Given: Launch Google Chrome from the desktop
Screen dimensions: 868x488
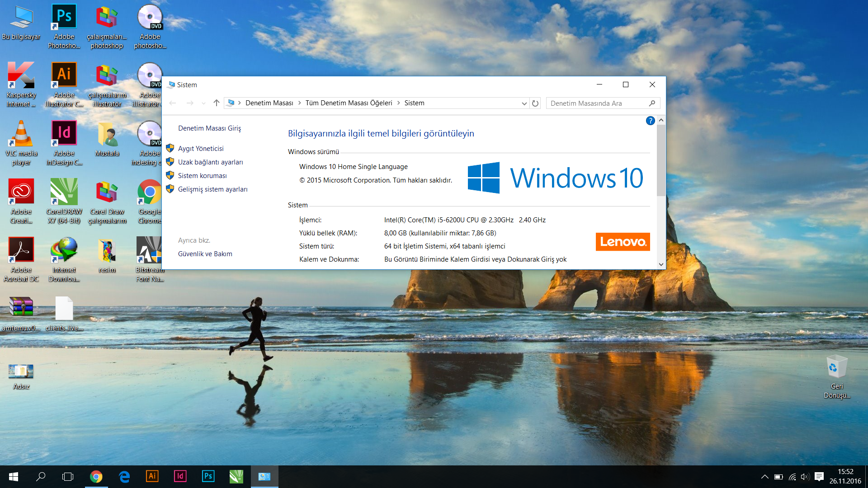Looking at the screenshot, I should point(150,201).
